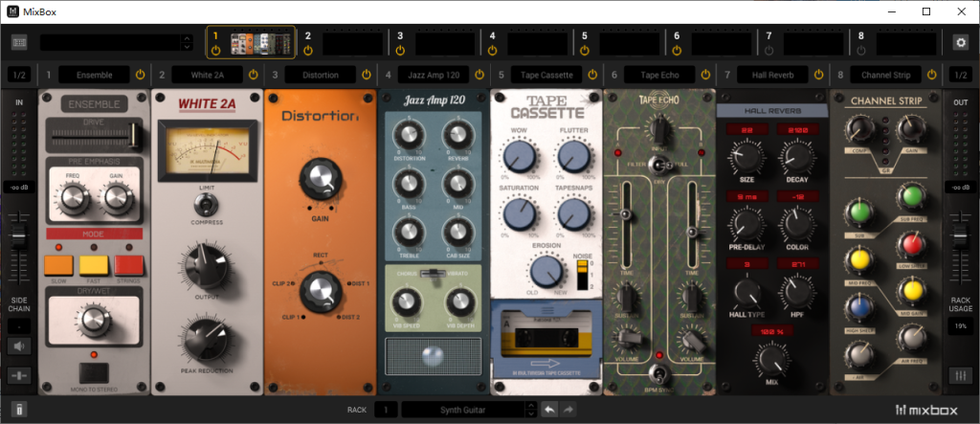Bypass the Jazz Amp 120 power button
This screenshot has width=980, height=424.
(479, 75)
